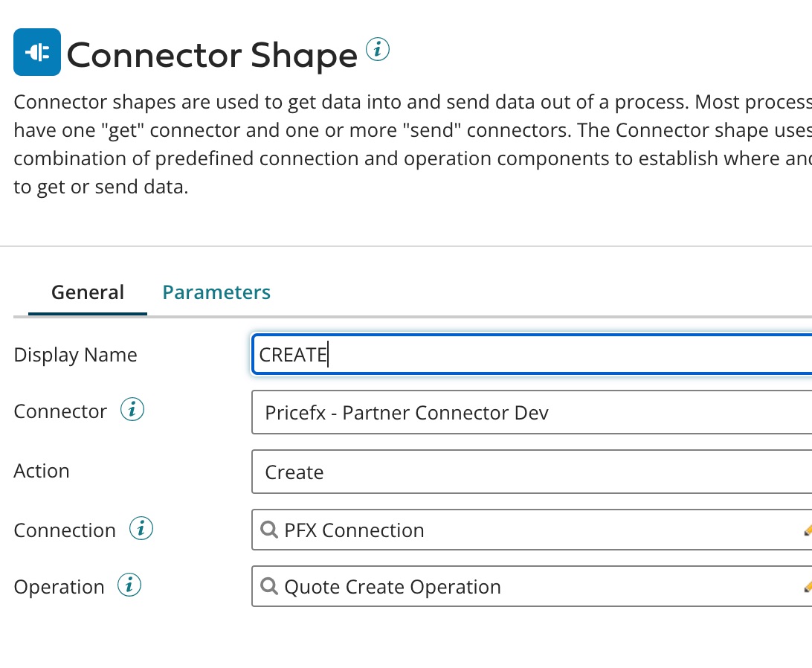Click pencil edit icon for PFX Connection
Viewport: 812px width, 668px height.
point(807,530)
